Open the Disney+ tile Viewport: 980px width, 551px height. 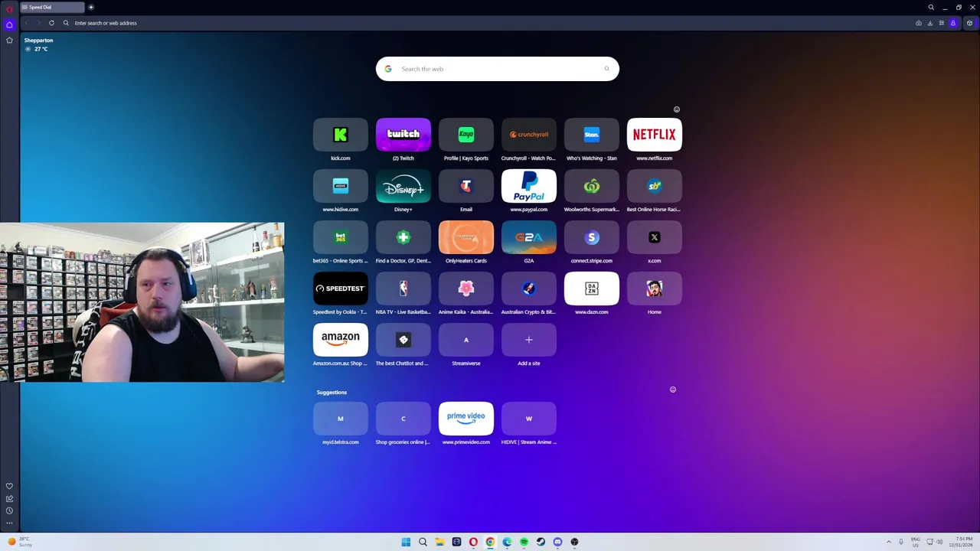pos(403,186)
